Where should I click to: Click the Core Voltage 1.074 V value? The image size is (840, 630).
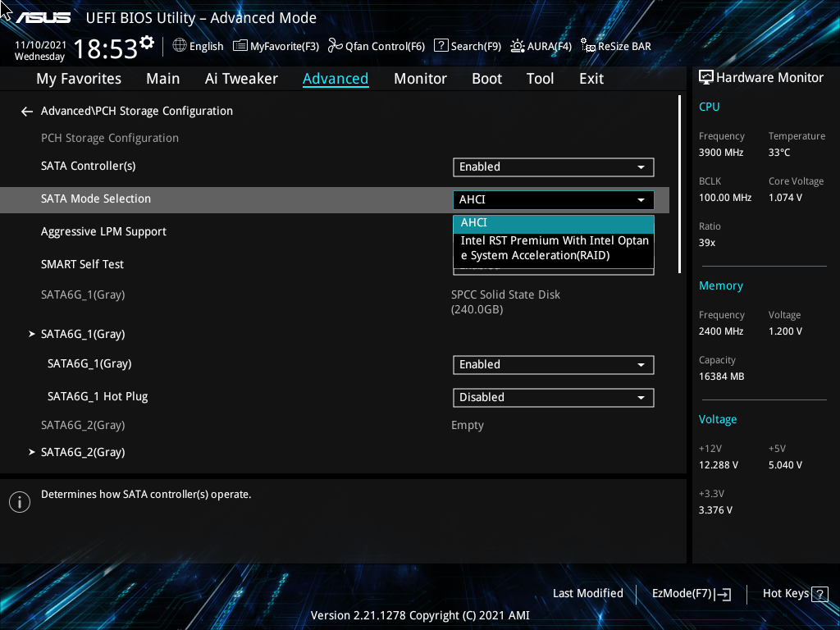click(785, 198)
